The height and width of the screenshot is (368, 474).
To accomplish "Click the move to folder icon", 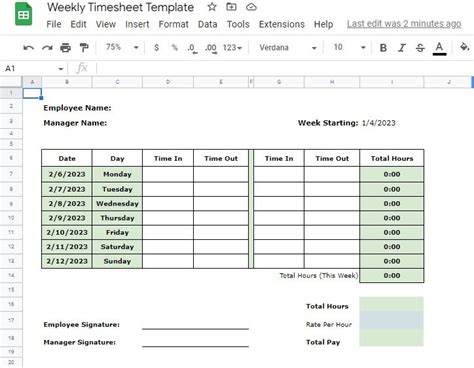I will [x=231, y=7].
